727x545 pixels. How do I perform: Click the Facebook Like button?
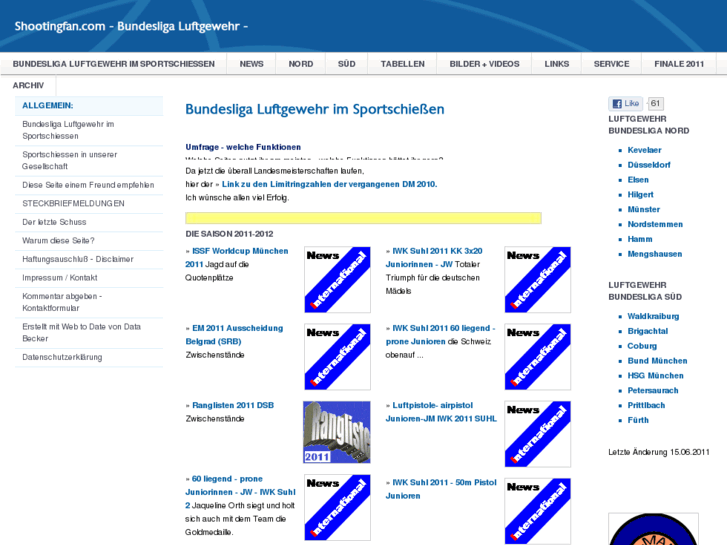click(x=625, y=103)
